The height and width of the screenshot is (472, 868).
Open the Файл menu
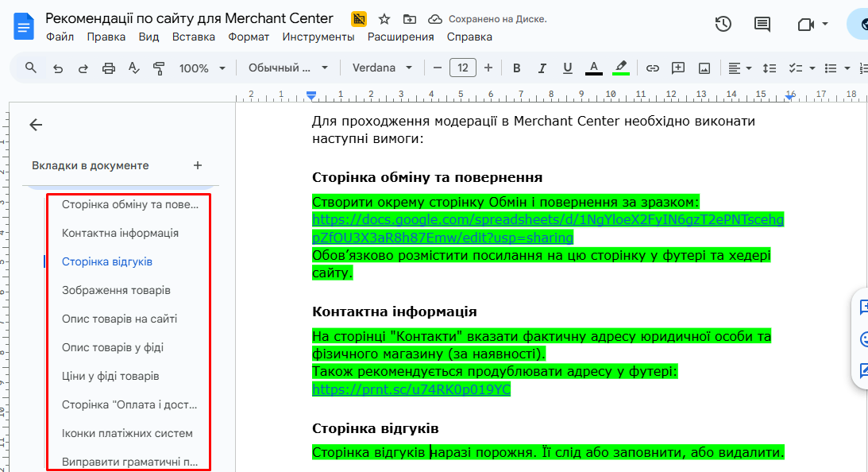(x=60, y=37)
